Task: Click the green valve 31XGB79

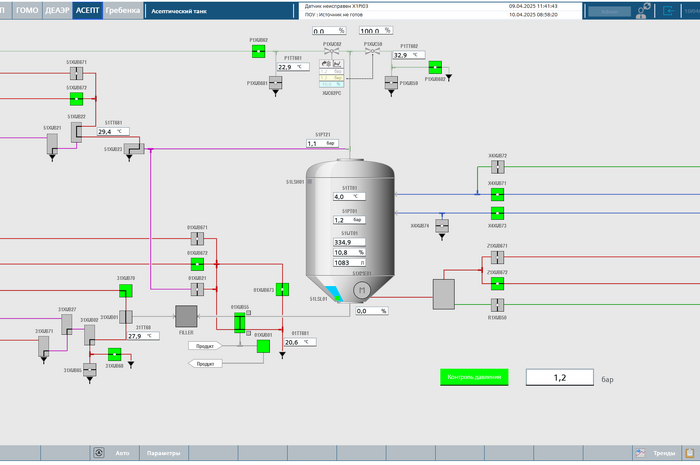Action: click(126, 291)
